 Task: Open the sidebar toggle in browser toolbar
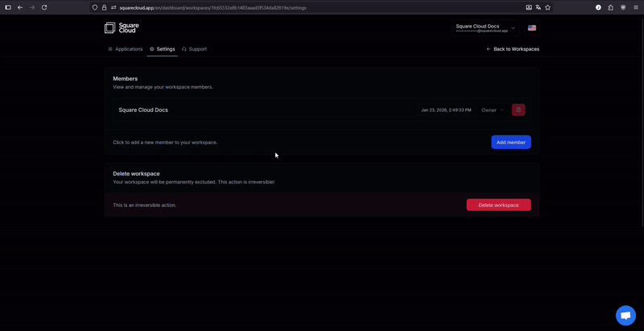pyautogui.click(x=8, y=7)
